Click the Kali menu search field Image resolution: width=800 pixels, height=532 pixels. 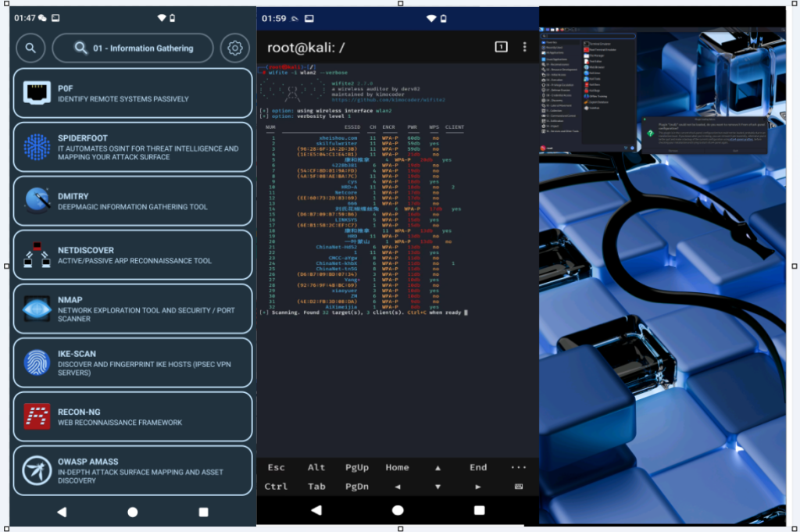(587, 36)
